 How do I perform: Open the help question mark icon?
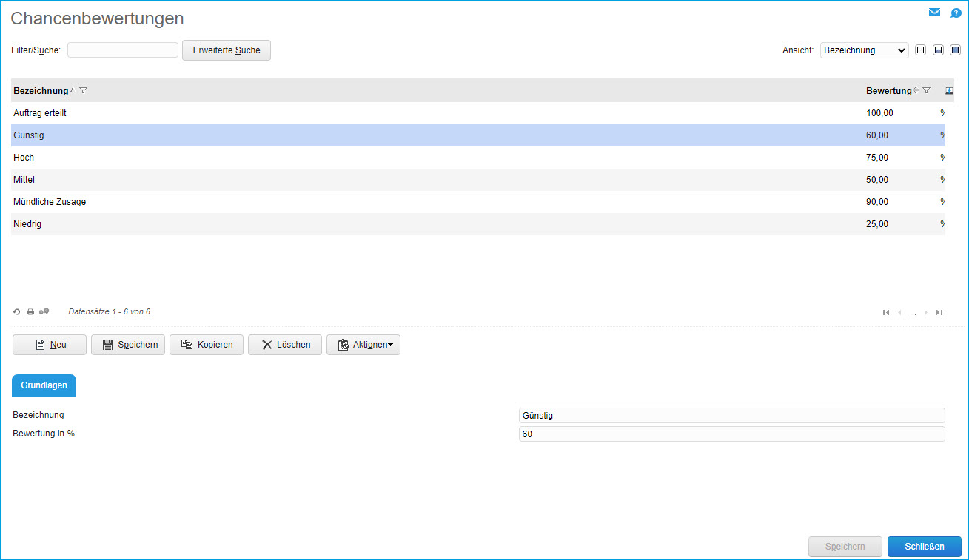click(x=956, y=13)
